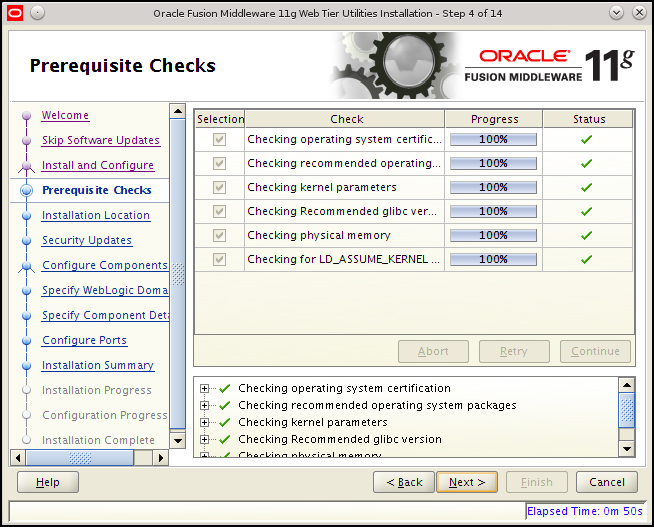
Task: Click the Prerequisite Checks step bullet icon
Action: (x=26, y=191)
